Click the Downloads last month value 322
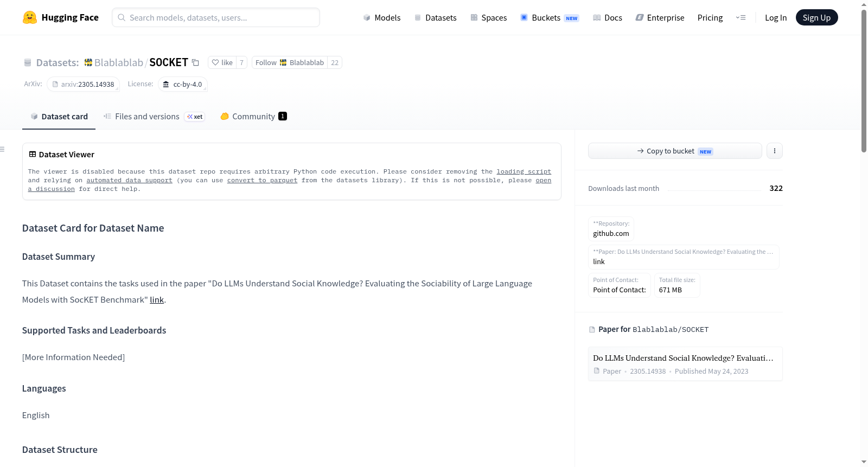This screenshot has height=467, width=868. click(x=776, y=188)
